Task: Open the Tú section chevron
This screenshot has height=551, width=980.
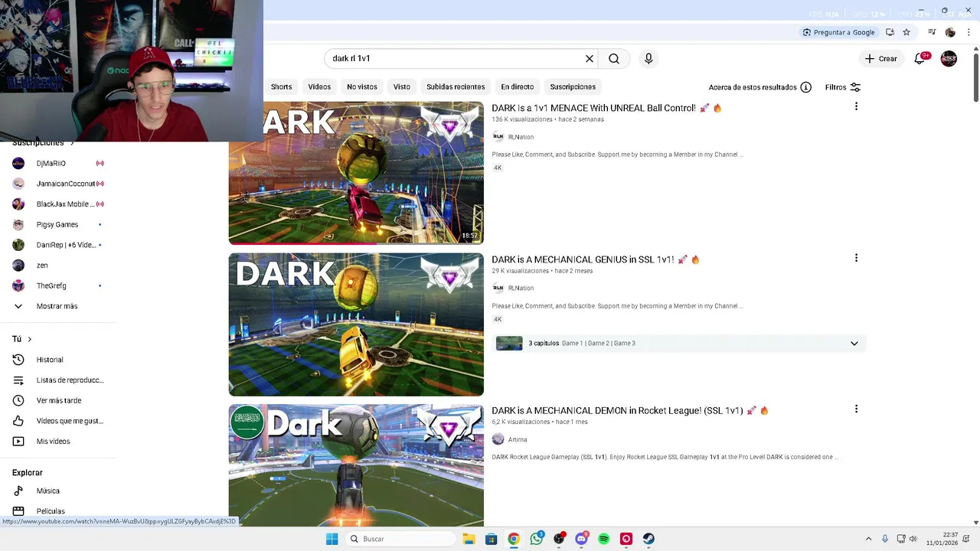Action: (30, 339)
